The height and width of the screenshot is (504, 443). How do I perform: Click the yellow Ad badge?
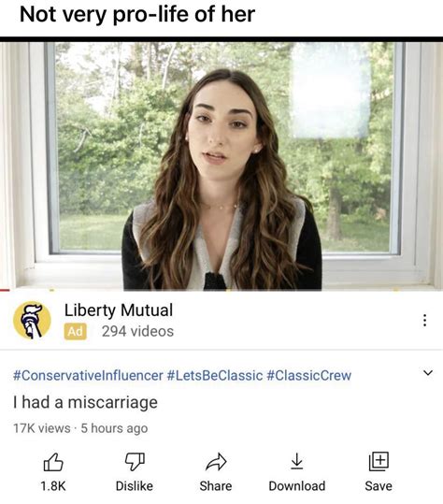[75, 331]
